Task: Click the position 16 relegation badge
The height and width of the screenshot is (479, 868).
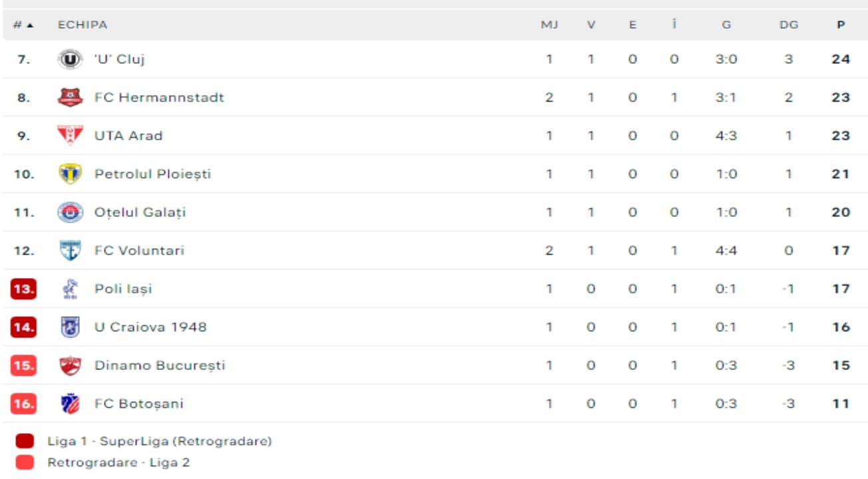Action: click(24, 404)
